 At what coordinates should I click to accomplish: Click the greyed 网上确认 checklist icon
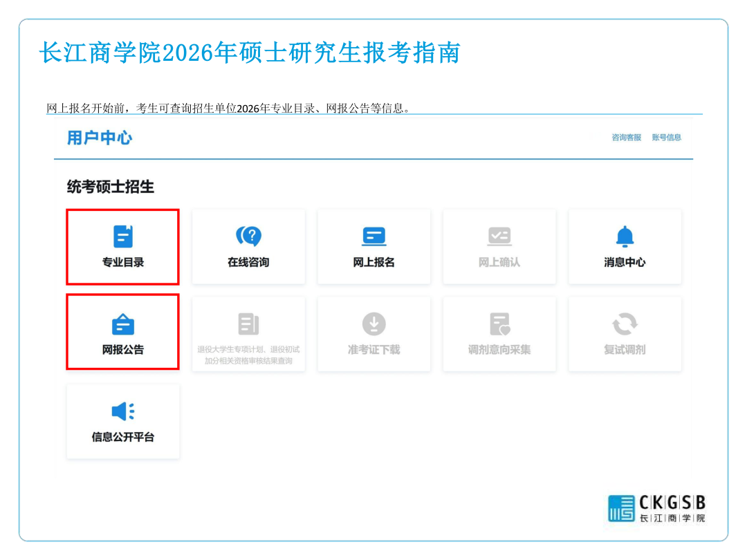coord(499,236)
